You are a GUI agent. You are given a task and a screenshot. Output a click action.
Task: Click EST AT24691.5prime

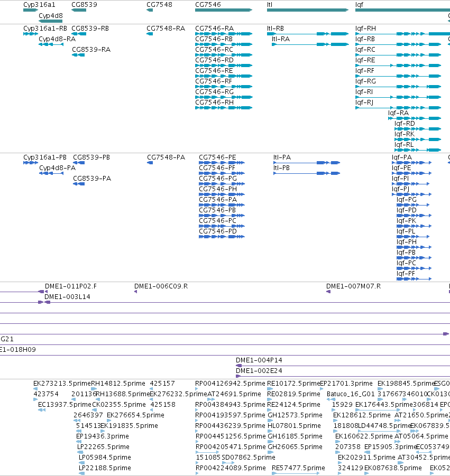(211, 399)
